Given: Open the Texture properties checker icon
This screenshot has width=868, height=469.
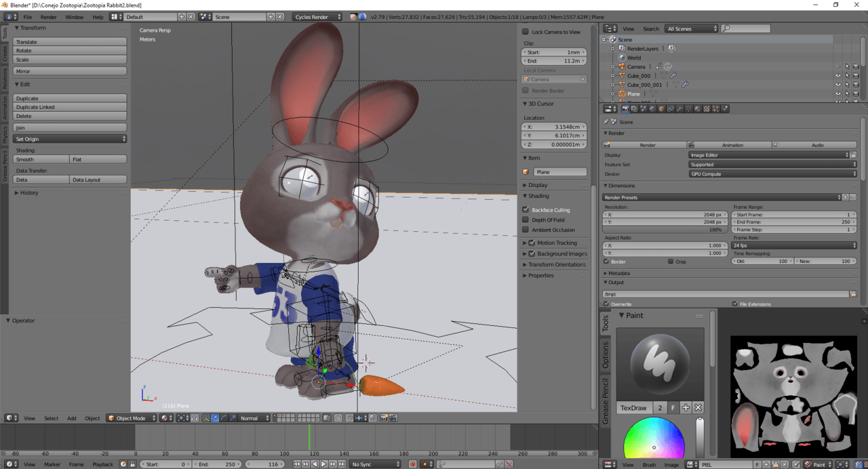Looking at the screenshot, I should (707, 108).
